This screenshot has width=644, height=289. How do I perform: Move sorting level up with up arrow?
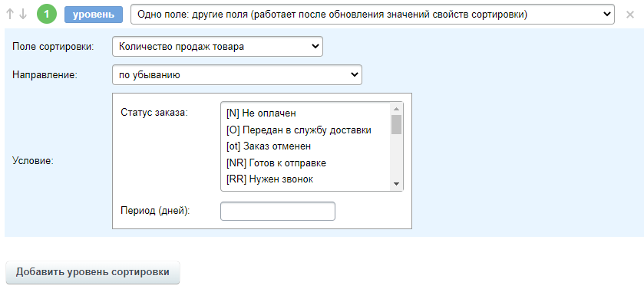point(10,15)
